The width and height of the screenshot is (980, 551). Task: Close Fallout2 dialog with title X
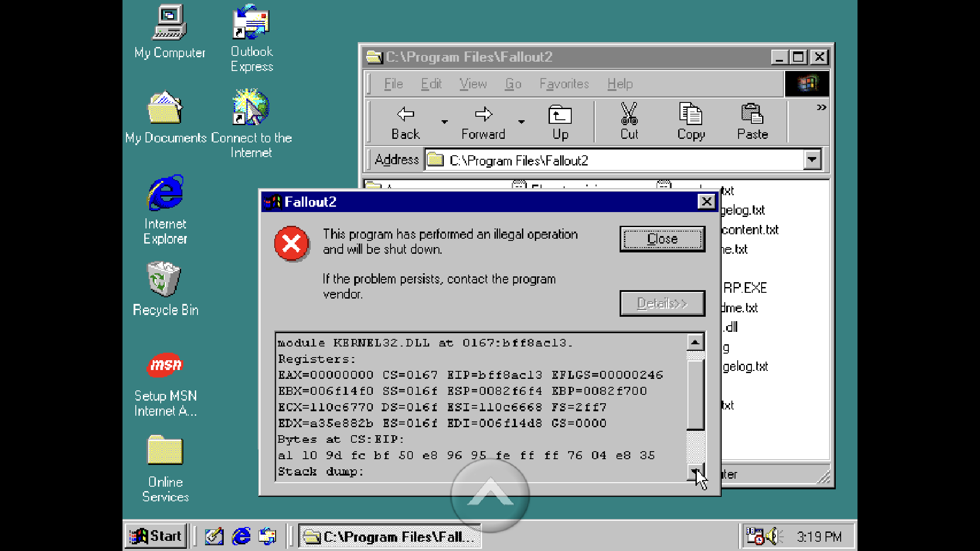pos(706,202)
